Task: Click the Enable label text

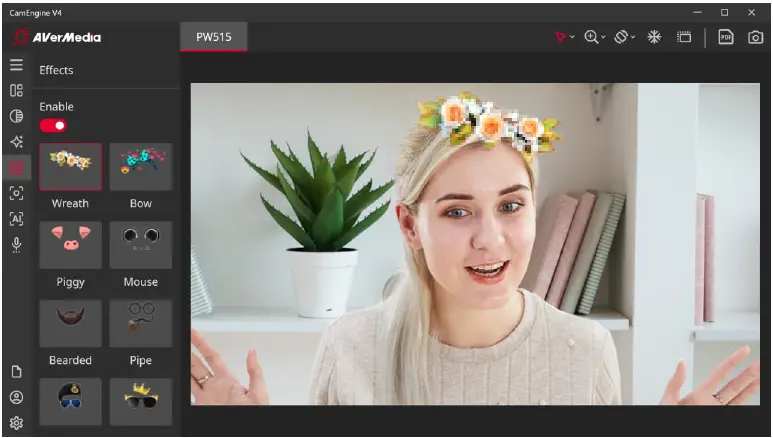Action: (56, 107)
